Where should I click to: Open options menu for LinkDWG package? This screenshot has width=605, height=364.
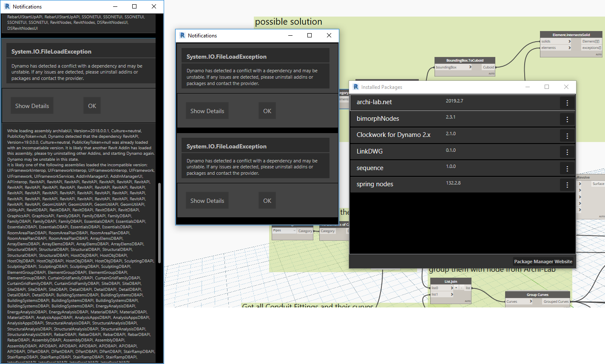click(567, 152)
